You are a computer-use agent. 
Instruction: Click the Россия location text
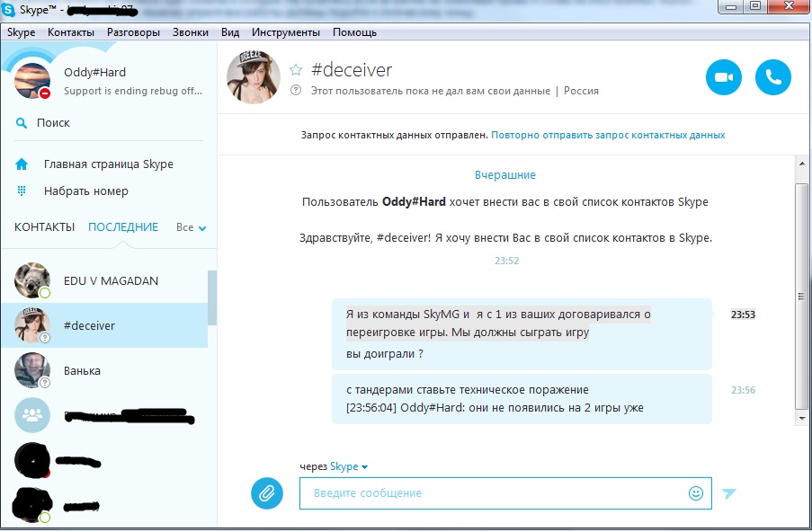581,91
